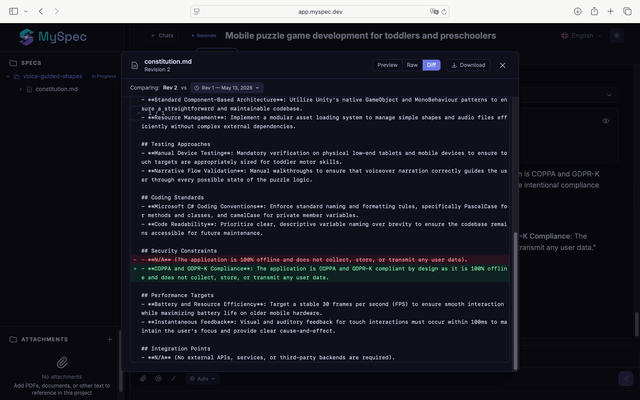This screenshot has height=400, width=640.
Task: Open page settings icon in address bar
Action: point(197,11)
